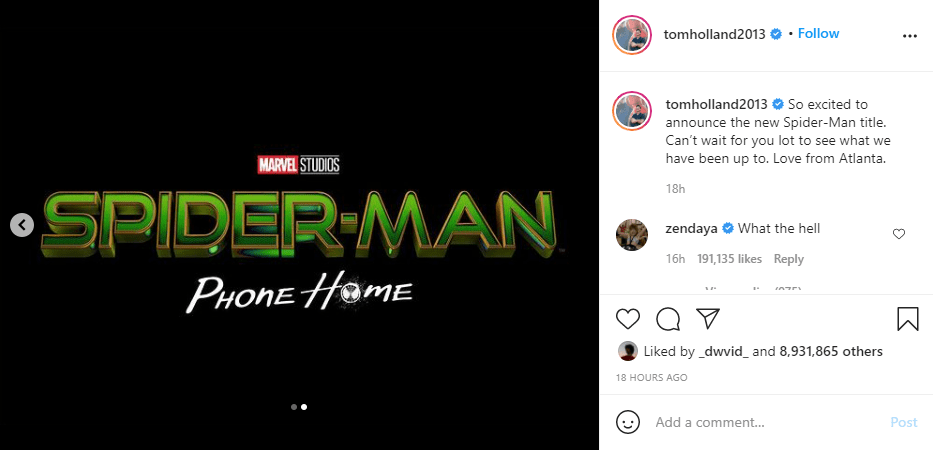This screenshot has width=933, height=450.
Task: Open the comment bubble icon
Action: pyautogui.click(x=668, y=319)
